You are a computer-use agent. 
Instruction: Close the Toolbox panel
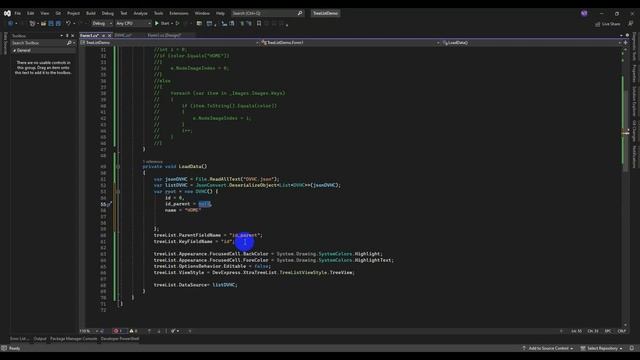[73, 36]
